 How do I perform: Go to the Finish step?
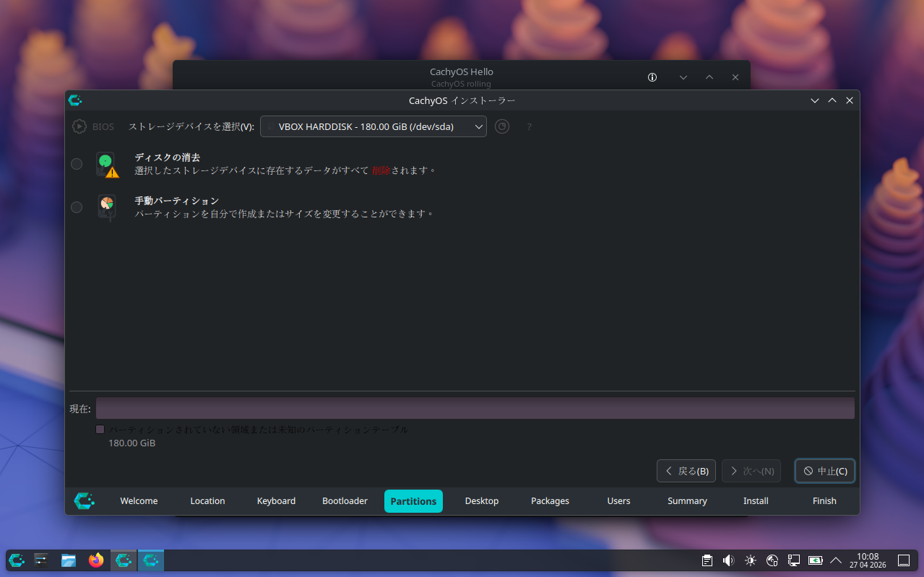824,501
